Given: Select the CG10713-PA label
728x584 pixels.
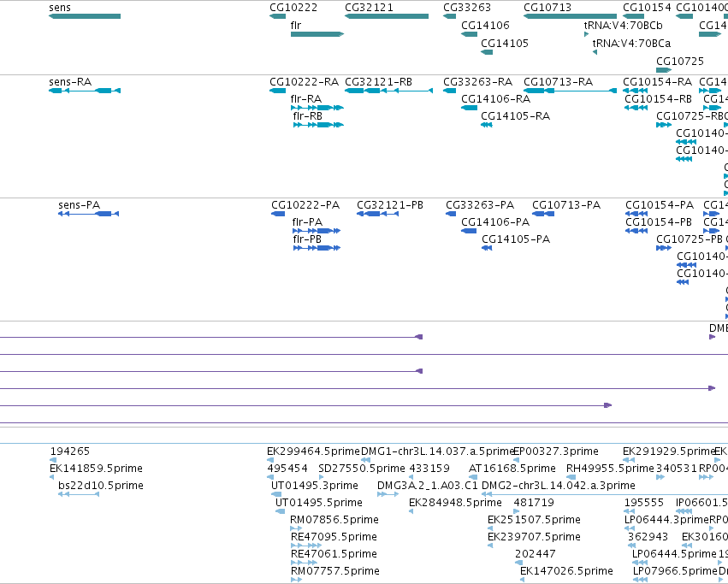Looking at the screenshot, I should tap(566, 205).
